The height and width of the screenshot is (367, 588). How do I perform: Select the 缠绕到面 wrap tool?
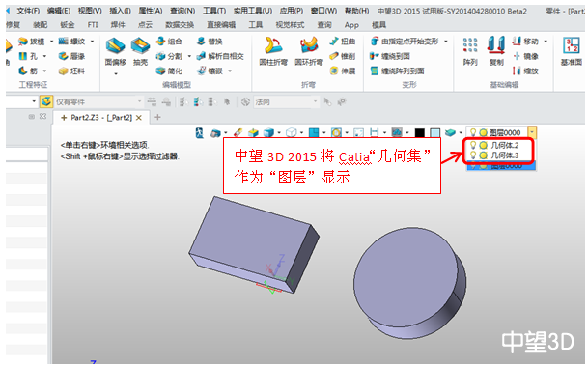390,56
